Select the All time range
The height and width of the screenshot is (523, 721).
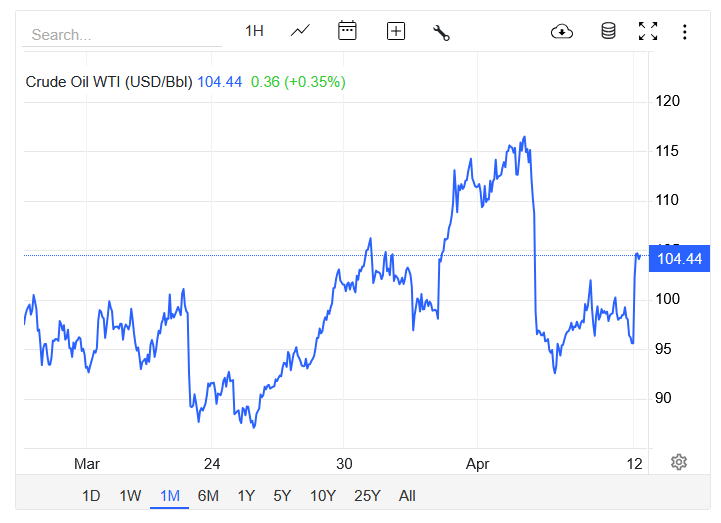pyautogui.click(x=407, y=496)
